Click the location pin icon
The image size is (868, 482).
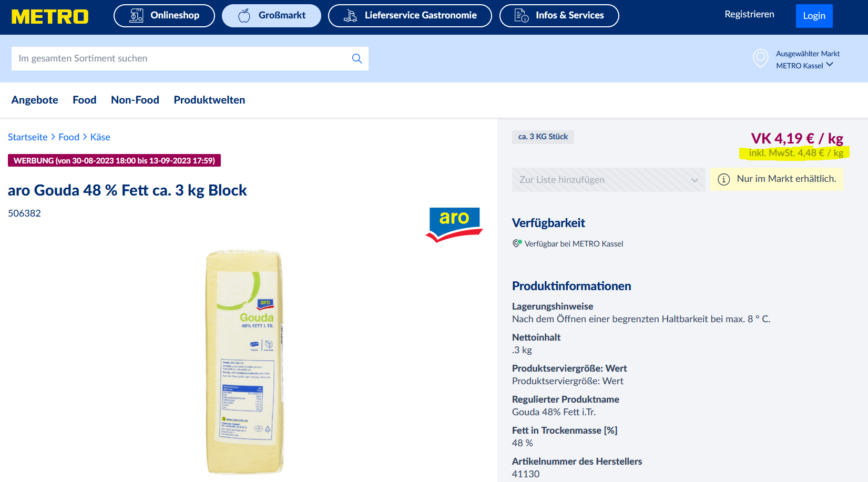[x=760, y=58]
